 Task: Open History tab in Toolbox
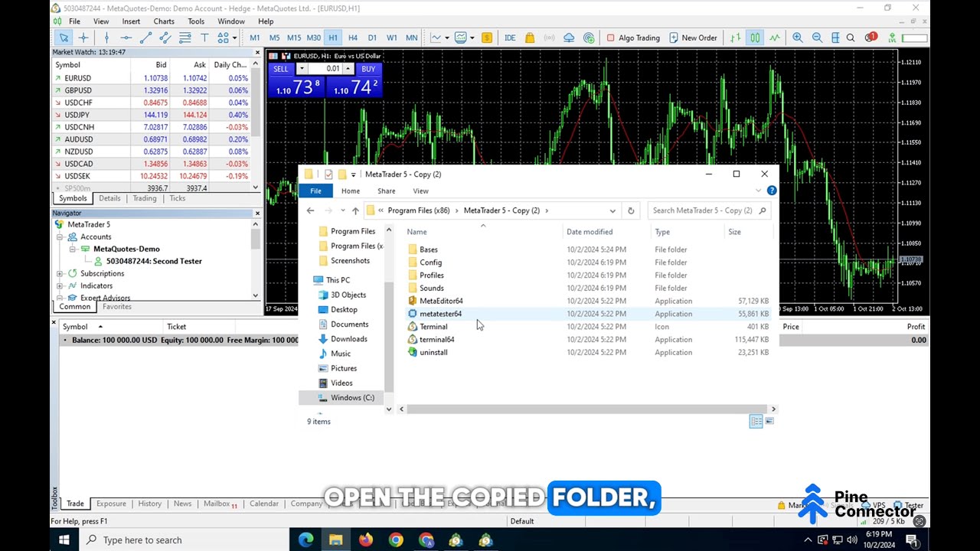[x=150, y=504]
